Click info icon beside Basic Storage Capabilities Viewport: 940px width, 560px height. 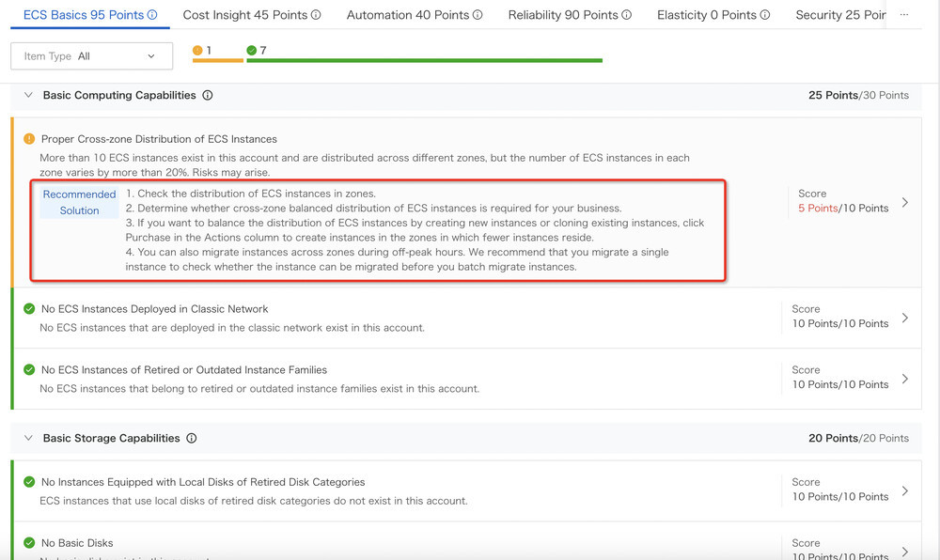(x=192, y=438)
